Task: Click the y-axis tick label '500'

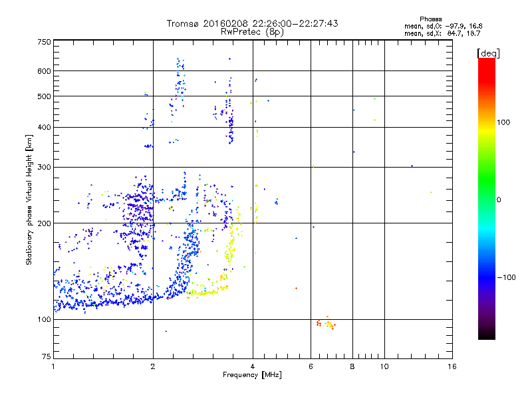Action: (x=44, y=96)
